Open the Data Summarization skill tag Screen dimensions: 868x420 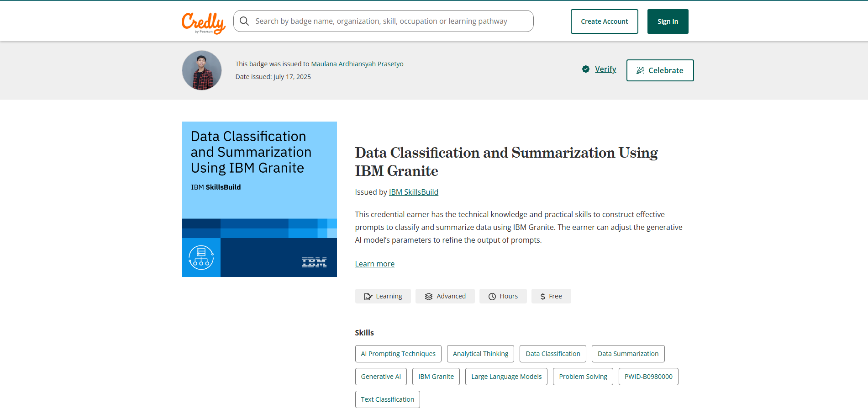tap(628, 354)
